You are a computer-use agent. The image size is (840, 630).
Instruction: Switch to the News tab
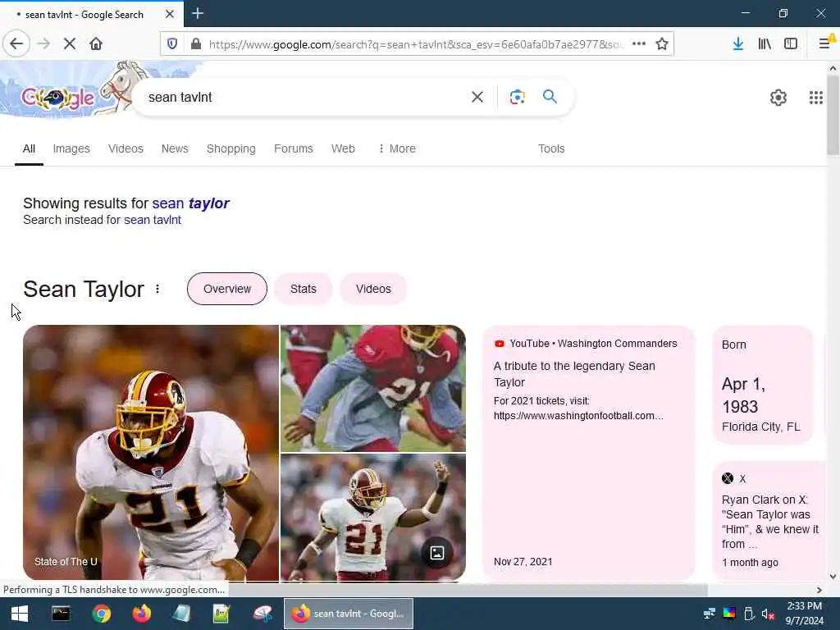point(175,149)
